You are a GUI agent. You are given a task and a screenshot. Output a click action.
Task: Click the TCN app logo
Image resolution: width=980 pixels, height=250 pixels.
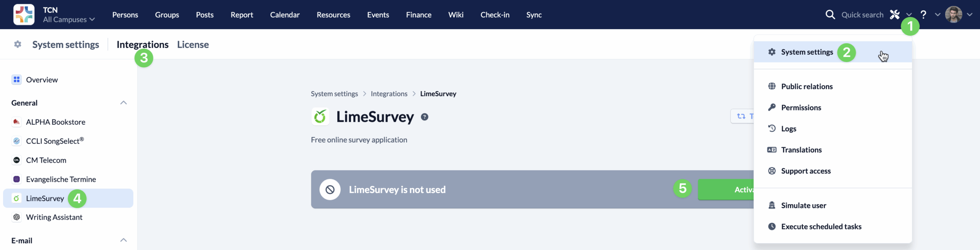coord(24,15)
